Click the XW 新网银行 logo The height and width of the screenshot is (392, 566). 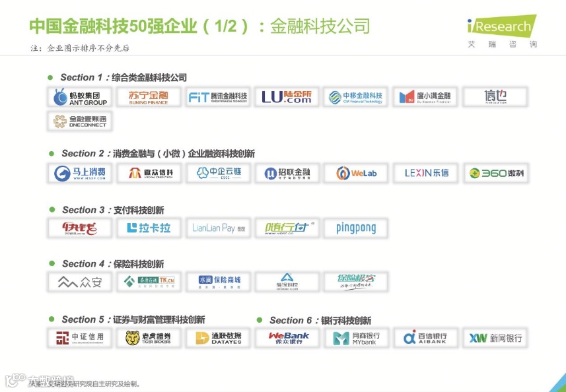click(x=495, y=337)
